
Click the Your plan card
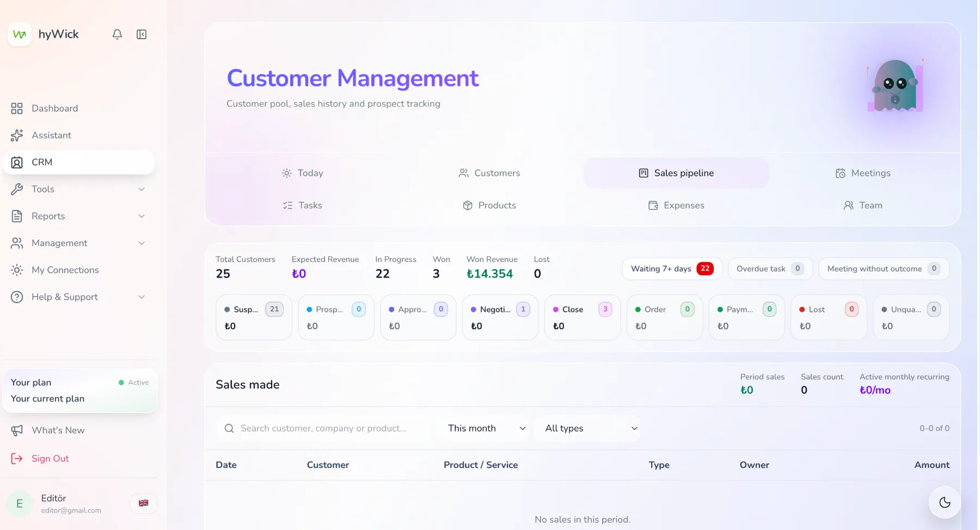click(x=80, y=391)
